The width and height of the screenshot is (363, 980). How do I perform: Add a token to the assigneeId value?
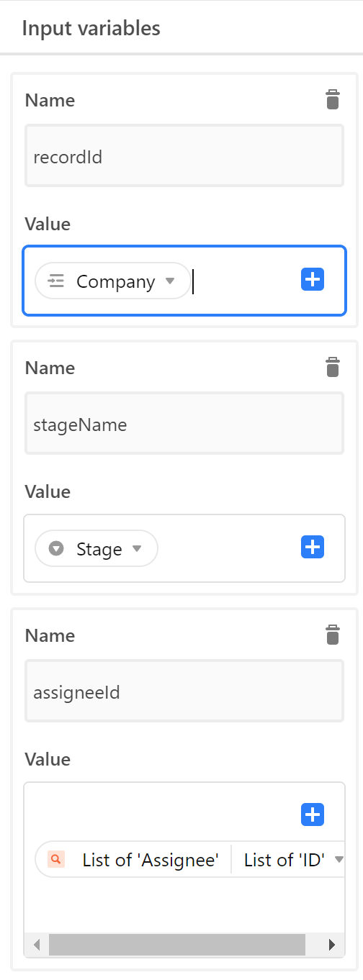pyautogui.click(x=312, y=815)
